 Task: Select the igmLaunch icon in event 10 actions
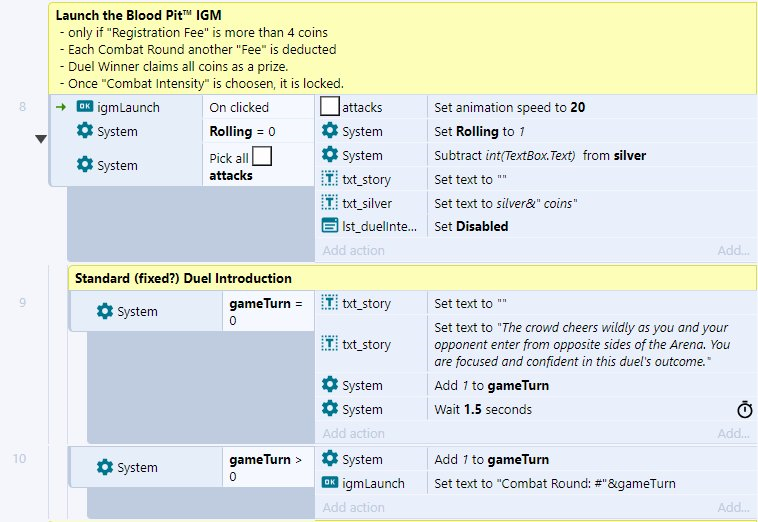(x=330, y=482)
